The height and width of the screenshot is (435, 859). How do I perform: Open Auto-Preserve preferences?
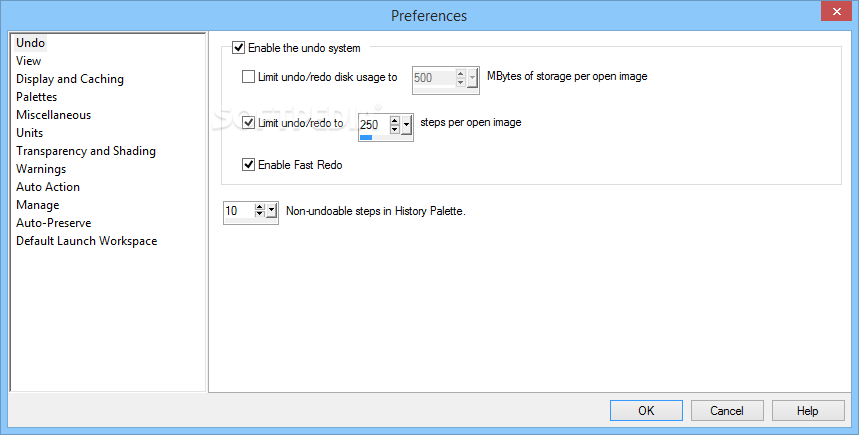pos(53,224)
